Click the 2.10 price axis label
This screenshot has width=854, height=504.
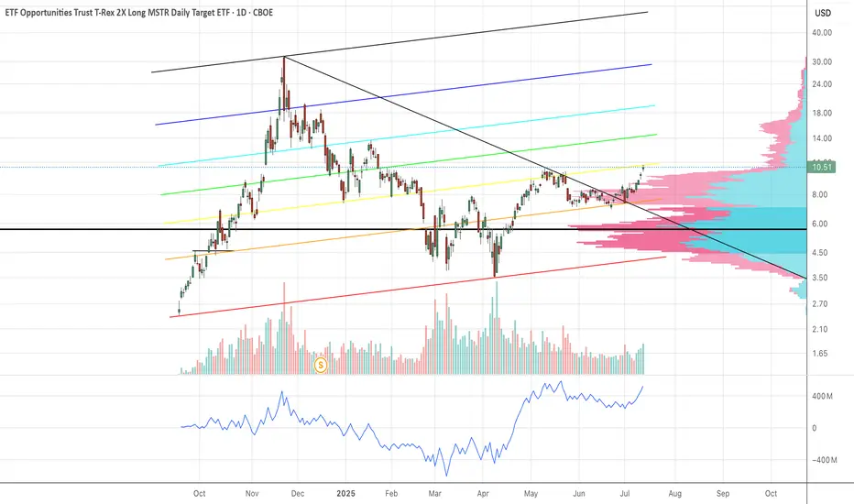(x=820, y=329)
